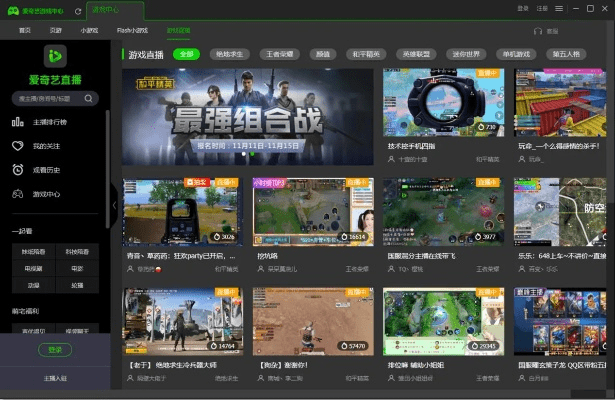Click the magnifier search icon in sidebar
The image size is (615, 400).
pos(89,98)
